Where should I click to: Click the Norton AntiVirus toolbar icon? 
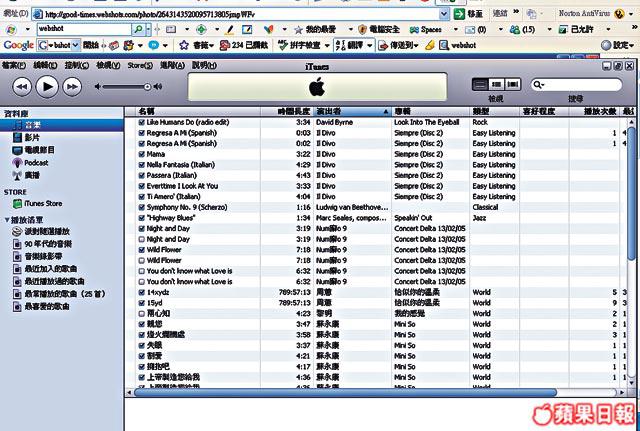(x=619, y=14)
